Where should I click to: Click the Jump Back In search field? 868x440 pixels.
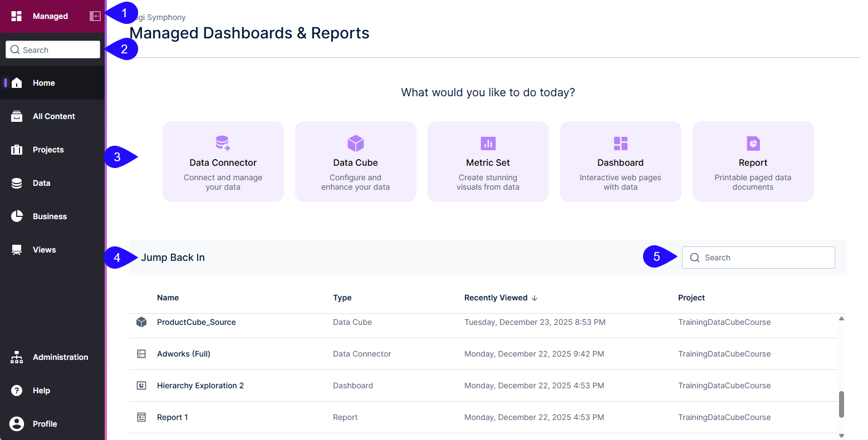[x=758, y=257]
